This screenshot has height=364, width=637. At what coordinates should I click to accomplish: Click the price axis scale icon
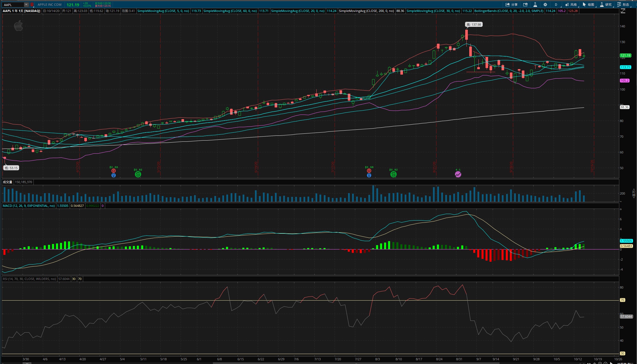point(623,11)
